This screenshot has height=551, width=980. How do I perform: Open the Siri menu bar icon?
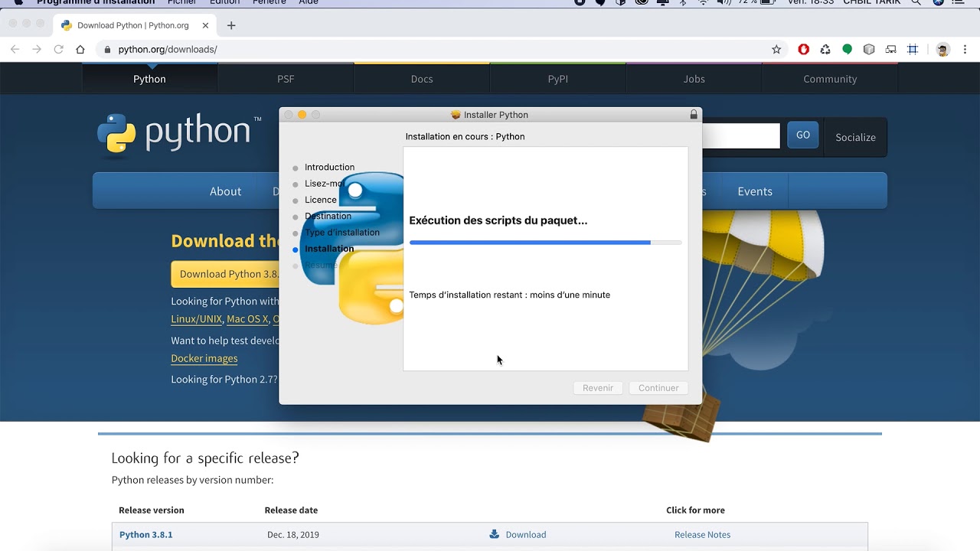[x=939, y=2]
